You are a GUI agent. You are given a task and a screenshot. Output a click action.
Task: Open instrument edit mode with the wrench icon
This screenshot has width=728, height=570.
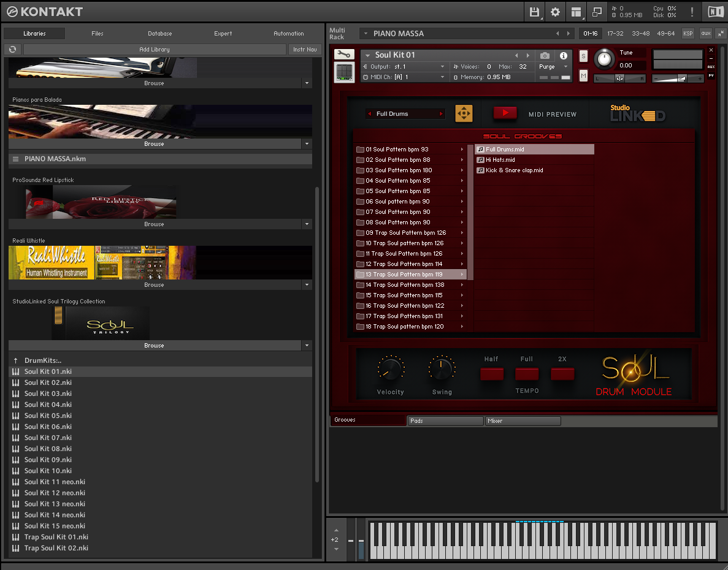pyautogui.click(x=344, y=55)
